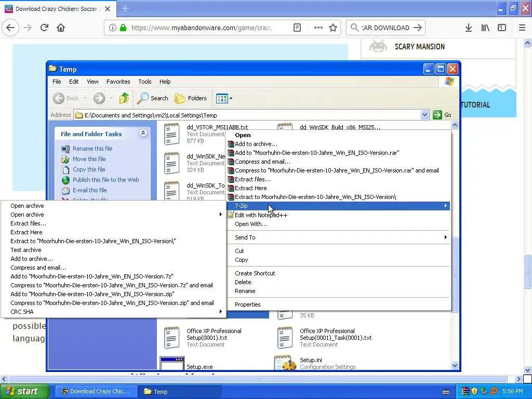Expand second Open archive submenu arrow
This screenshot has width=532, height=399.
[x=220, y=215]
